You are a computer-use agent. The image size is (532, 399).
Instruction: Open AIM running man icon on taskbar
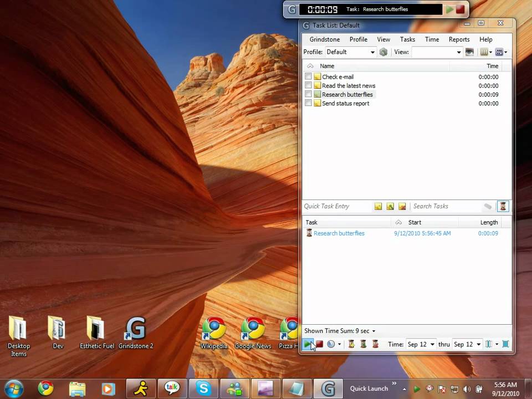pyautogui.click(x=141, y=388)
